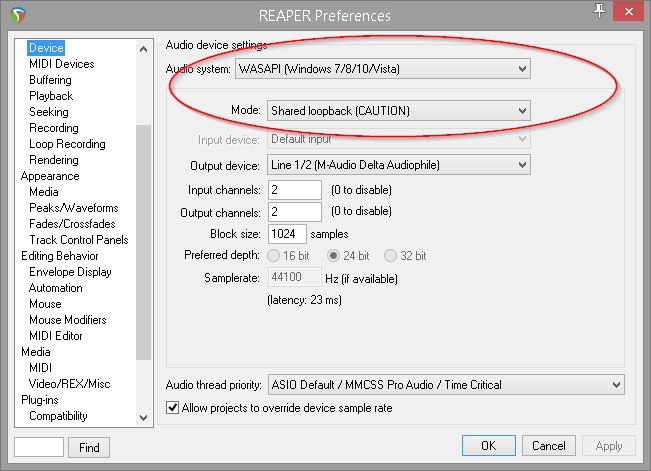Click scroll down arrow of category list
The image size is (651, 471).
pos(144,417)
